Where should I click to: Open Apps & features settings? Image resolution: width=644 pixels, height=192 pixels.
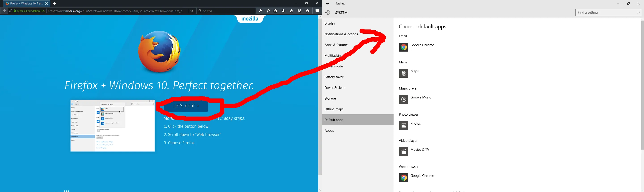[358, 45]
